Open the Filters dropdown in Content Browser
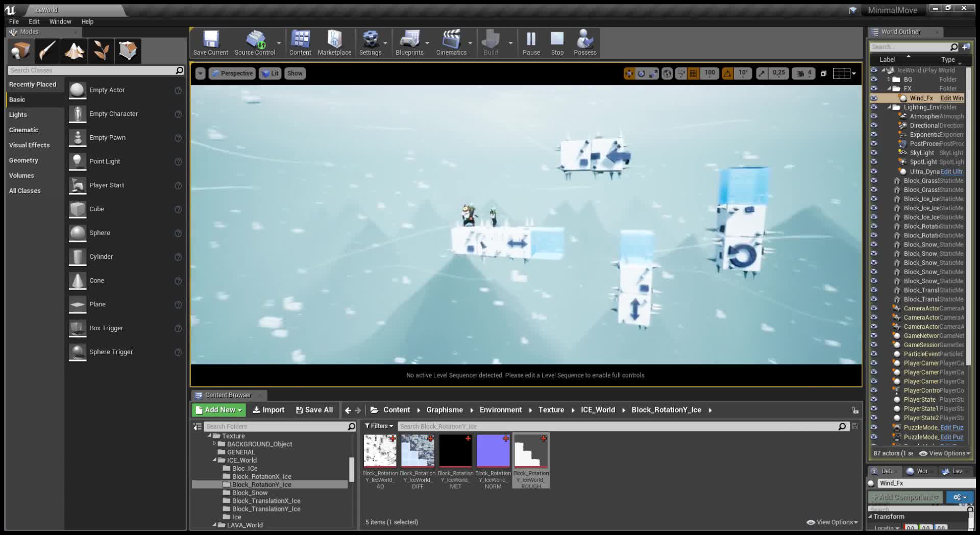This screenshot has height=535, width=980. tap(378, 426)
